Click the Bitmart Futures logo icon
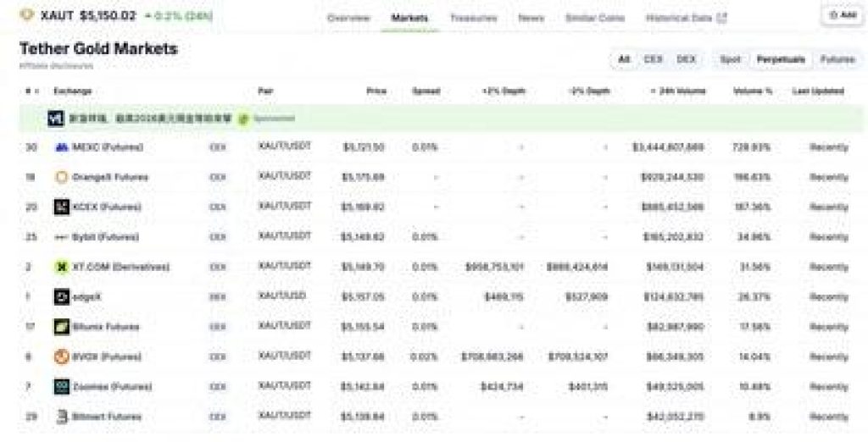Viewport: 868px width, 442px height. (61, 416)
